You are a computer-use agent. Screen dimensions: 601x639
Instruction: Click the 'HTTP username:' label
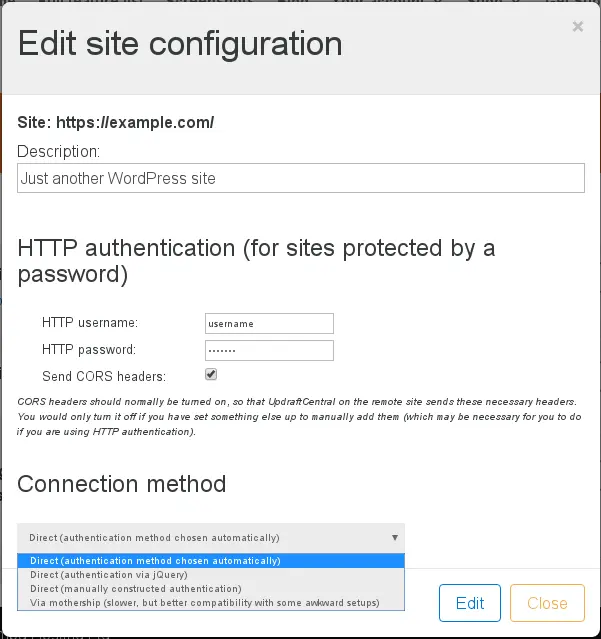click(89, 323)
